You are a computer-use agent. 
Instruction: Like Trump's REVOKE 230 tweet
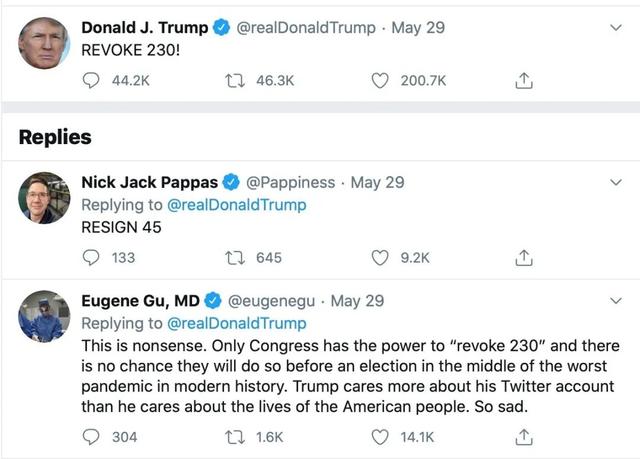click(x=380, y=79)
